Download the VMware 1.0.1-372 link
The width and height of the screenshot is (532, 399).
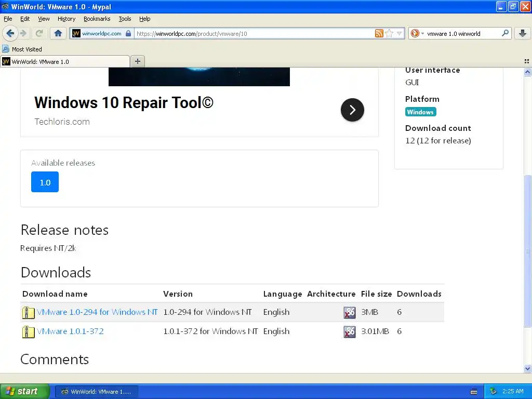[x=70, y=331]
